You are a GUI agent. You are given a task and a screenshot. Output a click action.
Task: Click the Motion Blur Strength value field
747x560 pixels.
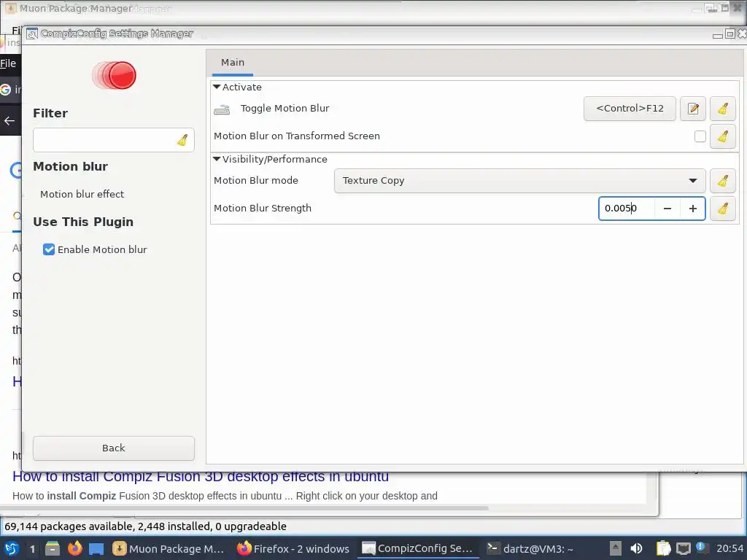(x=627, y=209)
